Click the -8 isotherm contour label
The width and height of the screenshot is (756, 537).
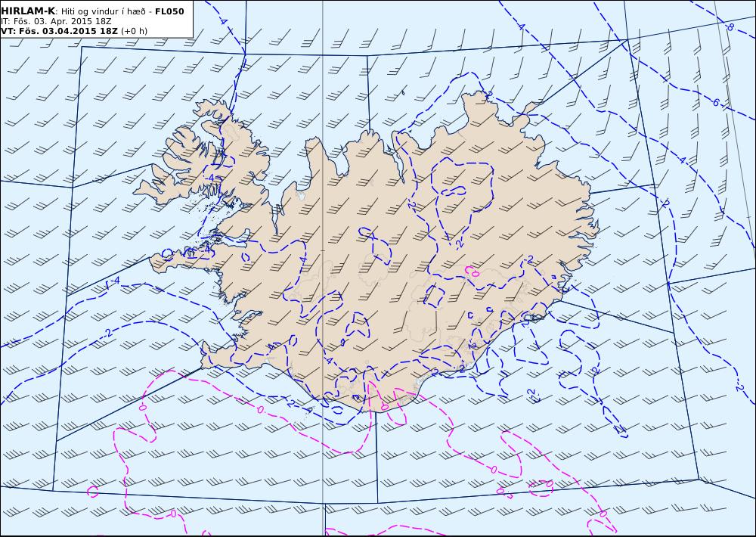[x=730, y=27]
